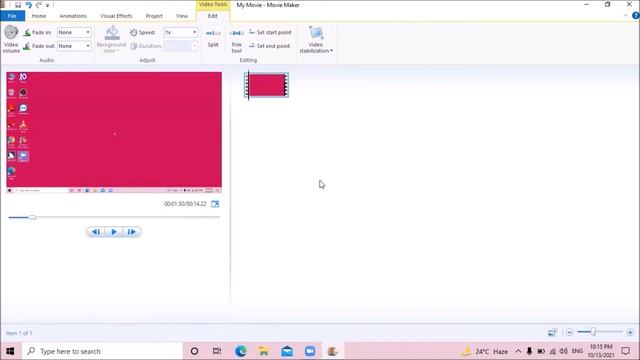
Task: Click the Background color paint bucket
Action: 112,33
